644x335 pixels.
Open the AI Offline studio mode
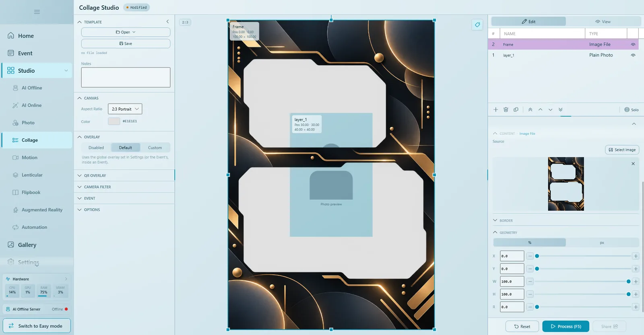pos(37,88)
